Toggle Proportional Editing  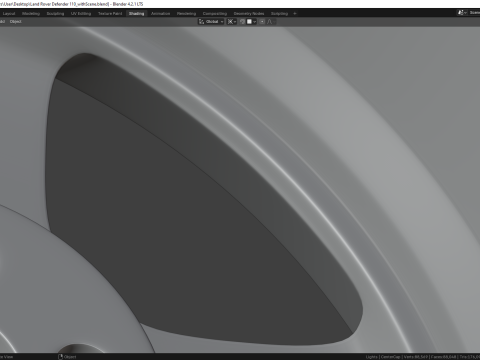point(262,22)
